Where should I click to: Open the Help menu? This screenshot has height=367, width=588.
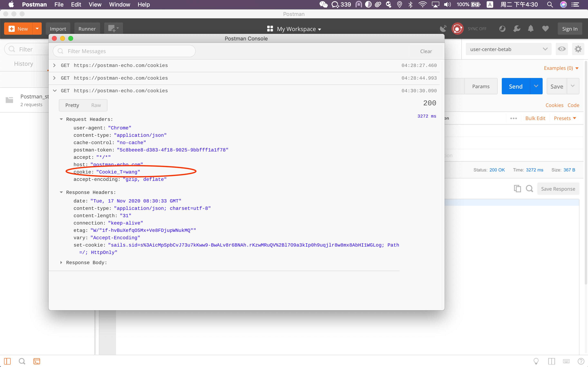pos(144,5)
